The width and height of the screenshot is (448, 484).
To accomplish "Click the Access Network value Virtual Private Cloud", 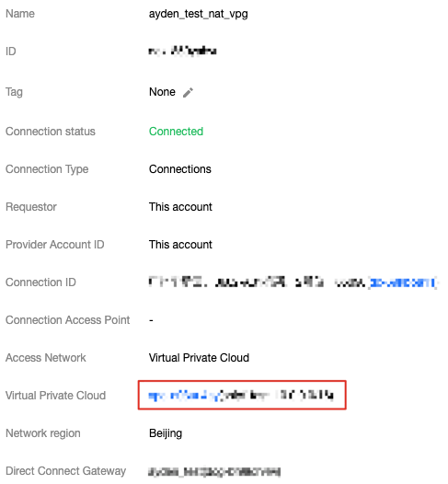I will click(199, 358).
